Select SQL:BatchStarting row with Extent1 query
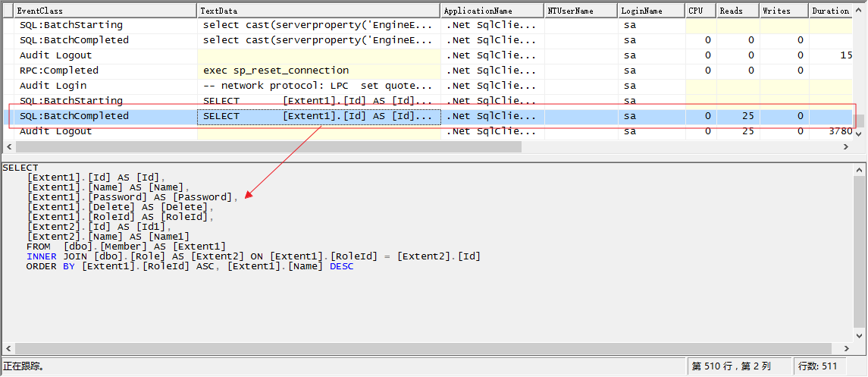 [x=428, y=101]
